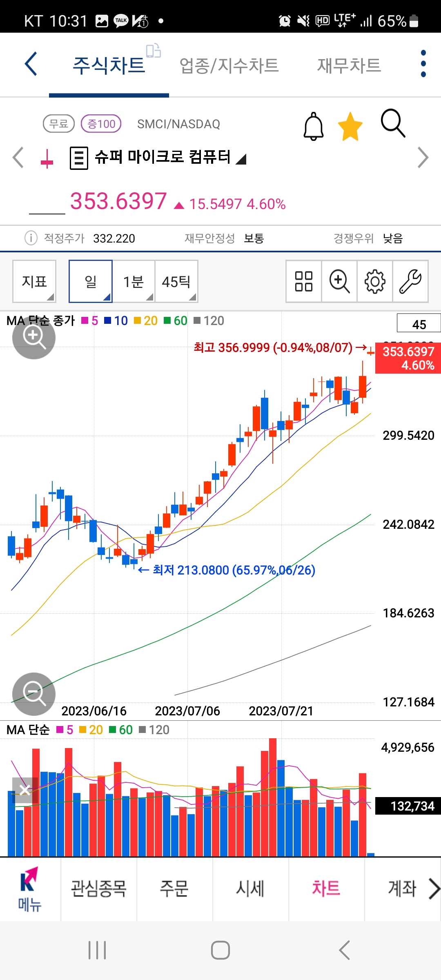Image resolution: width=441 pixels, height=980 pixels.
Task: Close the volume panel X button
Action: 25,790
